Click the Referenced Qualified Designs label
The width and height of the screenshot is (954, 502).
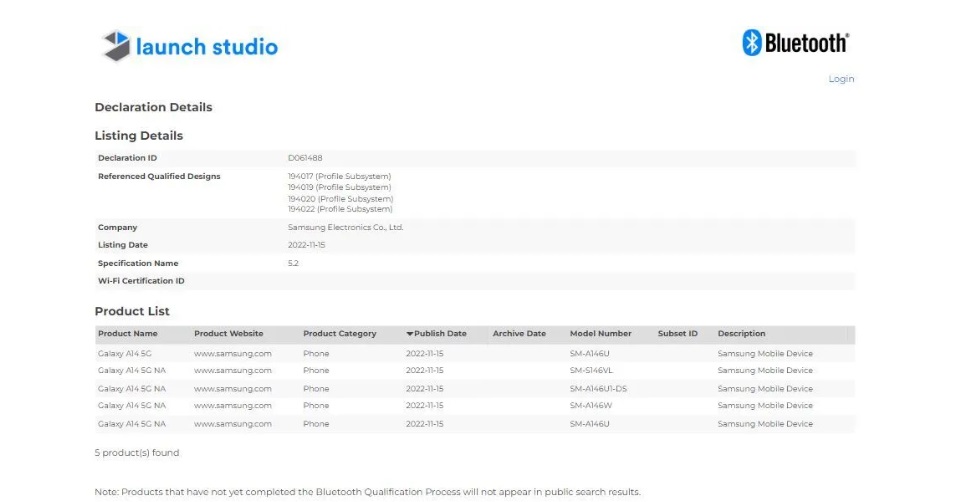click(159, 176)
